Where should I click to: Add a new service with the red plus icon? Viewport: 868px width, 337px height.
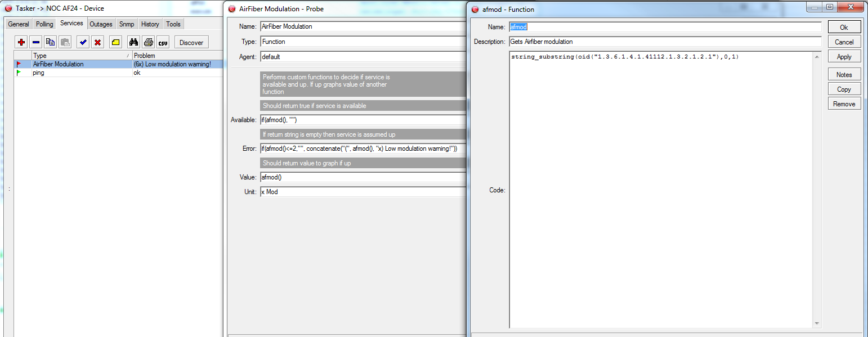pos(22,42)
